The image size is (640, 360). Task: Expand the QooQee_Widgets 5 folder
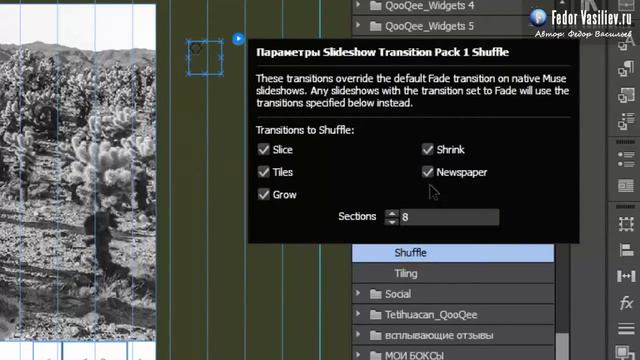tap(358, 25)
